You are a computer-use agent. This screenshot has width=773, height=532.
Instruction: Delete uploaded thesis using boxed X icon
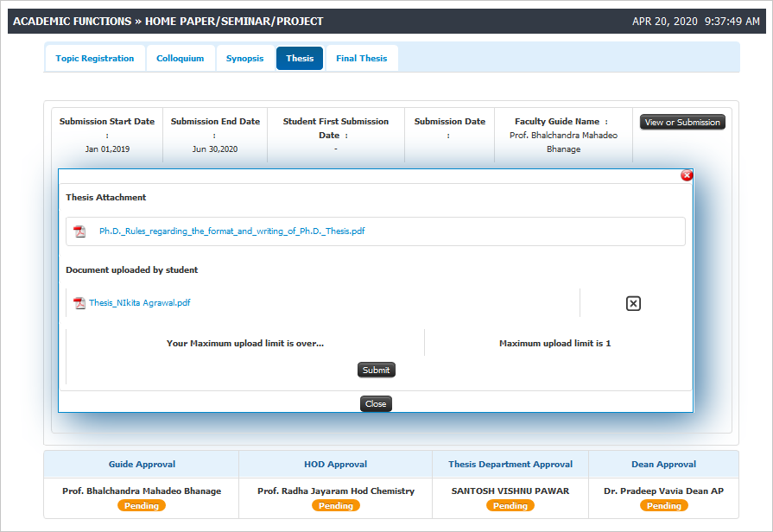633,303
